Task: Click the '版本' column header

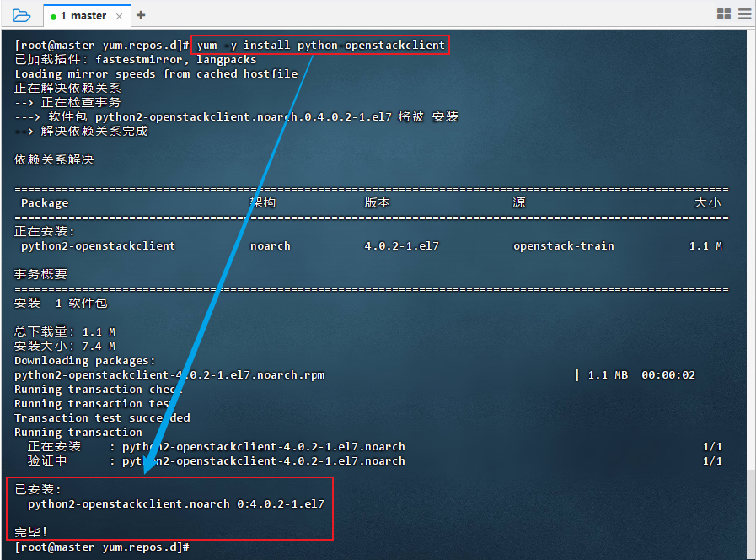Action: [x=377, y=202]
